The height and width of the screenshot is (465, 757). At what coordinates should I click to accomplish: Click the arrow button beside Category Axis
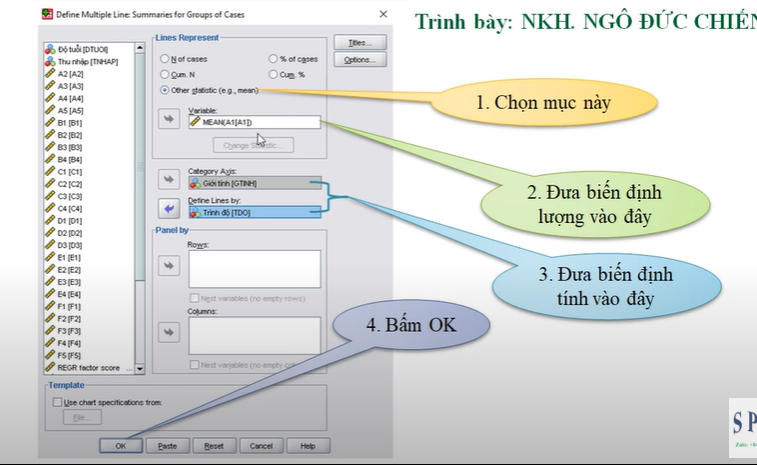pyautogui.click(x=169, y=180)
